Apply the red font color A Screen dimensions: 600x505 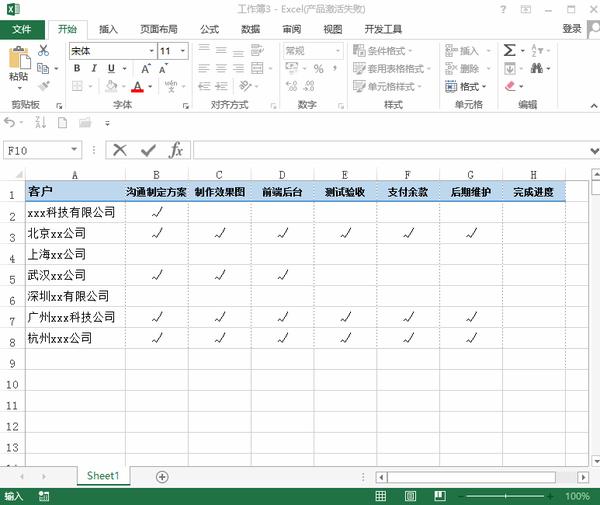(x=137, y=87)
